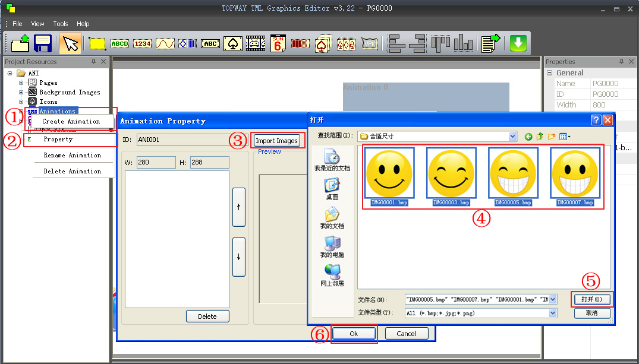This screenshot has width=639, height=364.
Task: Choose Create Animation from context menu
Action: pos(71,121)
